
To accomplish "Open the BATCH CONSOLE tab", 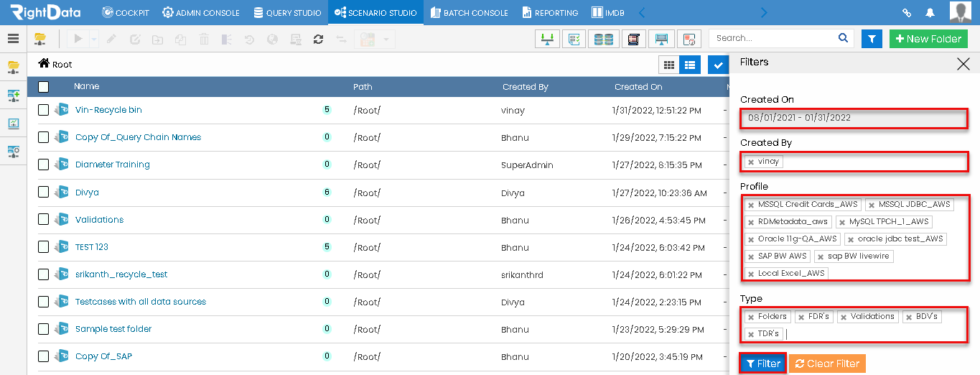I will click(470, 12).
